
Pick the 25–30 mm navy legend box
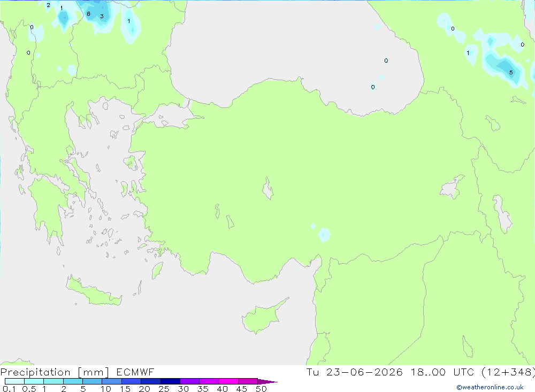170,381
